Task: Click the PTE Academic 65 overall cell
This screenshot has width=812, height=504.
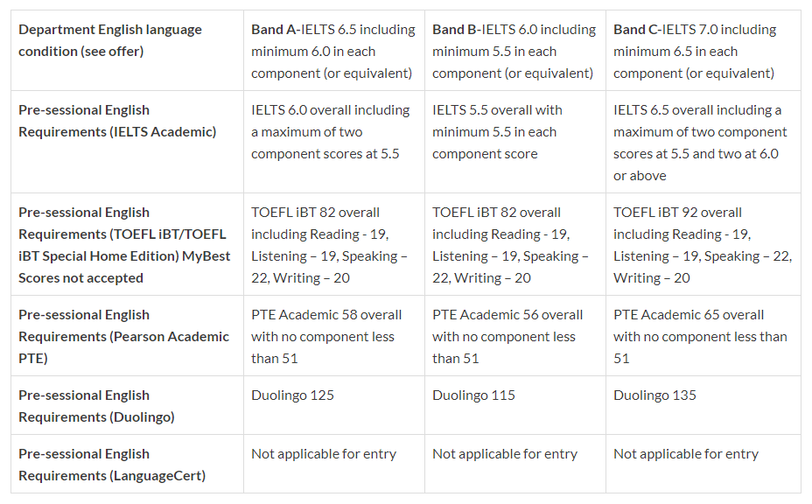Action: pos(700,336)
